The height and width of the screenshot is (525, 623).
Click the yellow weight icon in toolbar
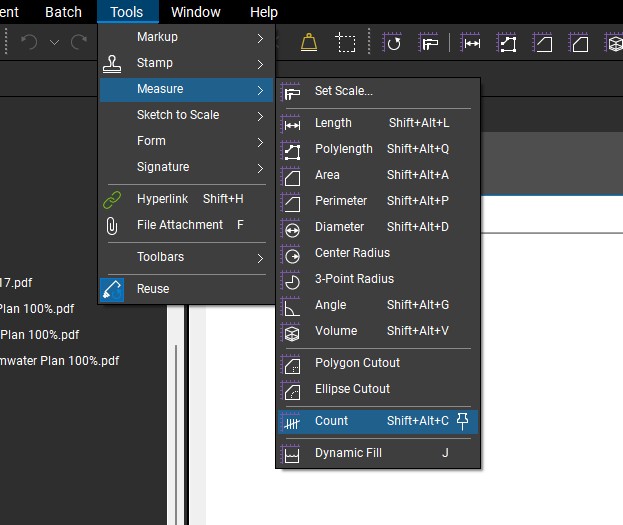309,43
